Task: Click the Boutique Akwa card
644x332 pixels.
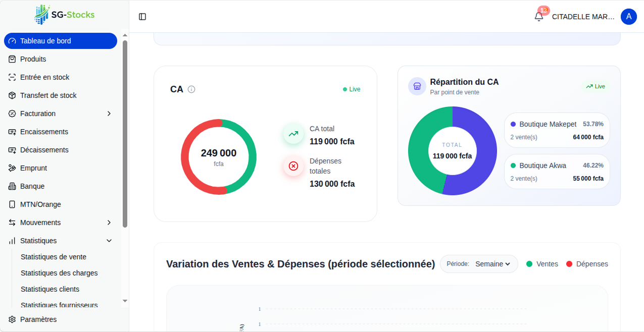Action: tap(557, 172)
